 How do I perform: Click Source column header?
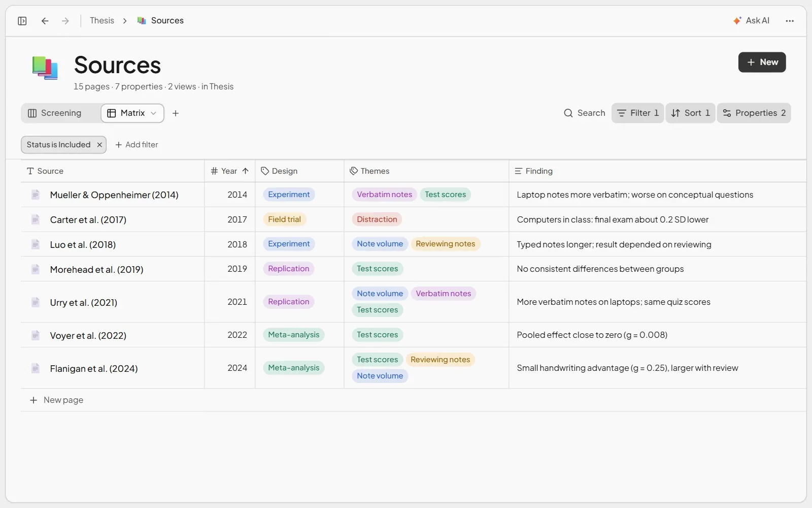click(x=113, y=171)
